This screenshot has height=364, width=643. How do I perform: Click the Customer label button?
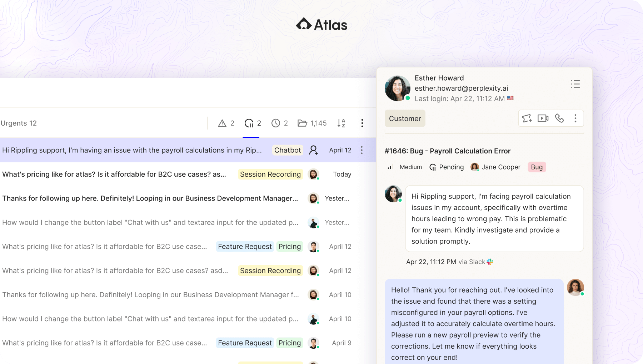pos(405,118)
